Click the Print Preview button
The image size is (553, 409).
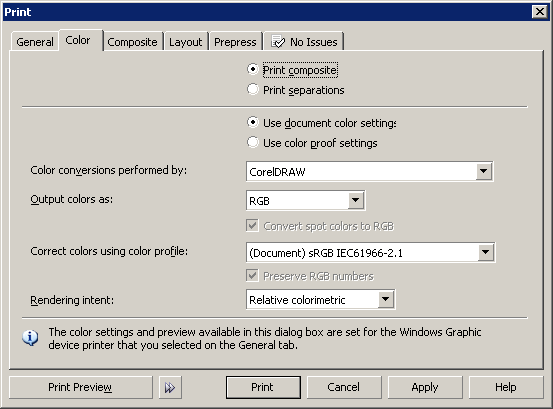81,387
